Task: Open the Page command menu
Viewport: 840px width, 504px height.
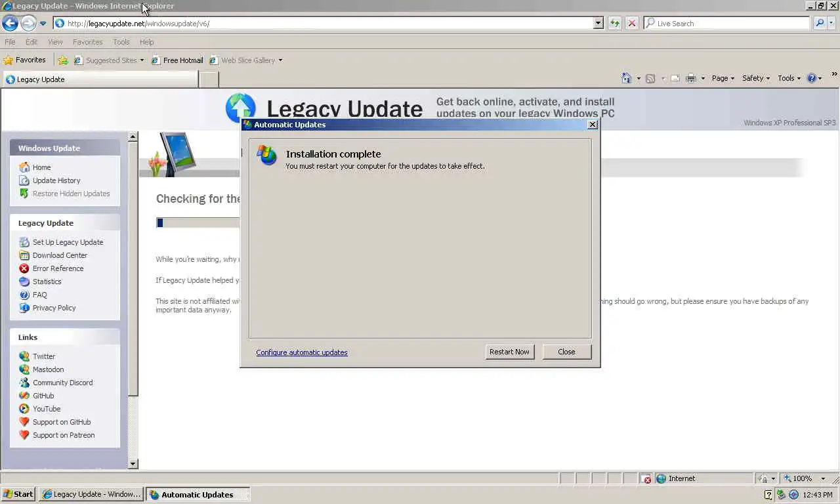Action: (x=723, y=78)
